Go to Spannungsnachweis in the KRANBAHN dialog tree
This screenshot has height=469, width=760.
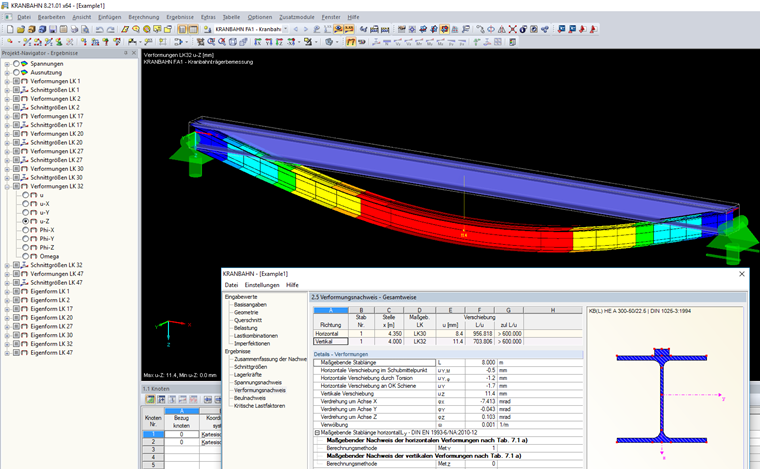[x=258, y=382]
